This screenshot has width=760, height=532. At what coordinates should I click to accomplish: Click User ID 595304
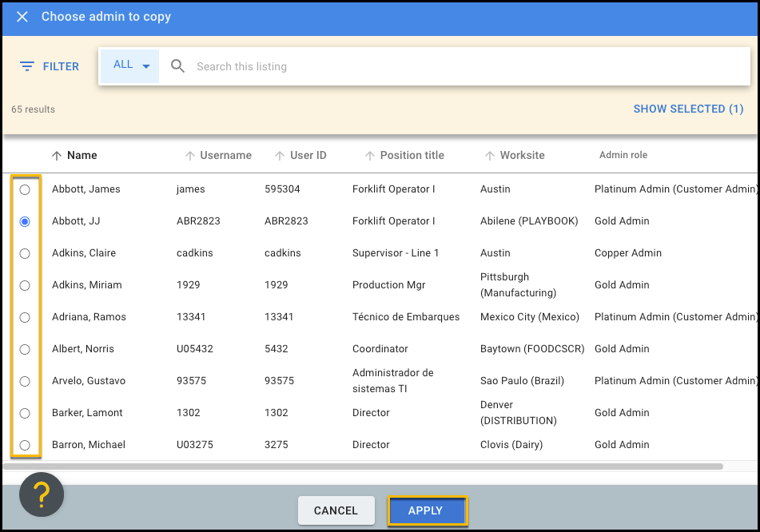[x=282, y=189]
